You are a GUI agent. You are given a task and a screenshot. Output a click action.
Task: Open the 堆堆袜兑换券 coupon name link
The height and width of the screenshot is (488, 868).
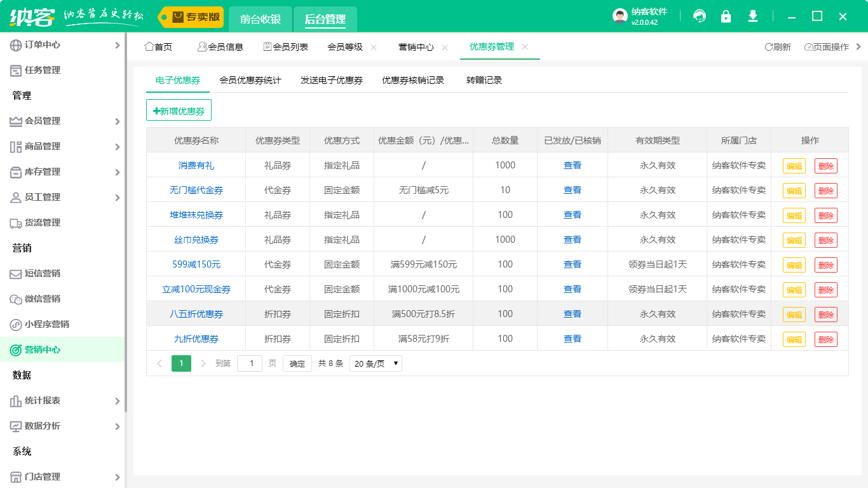[x=196, y=215]
